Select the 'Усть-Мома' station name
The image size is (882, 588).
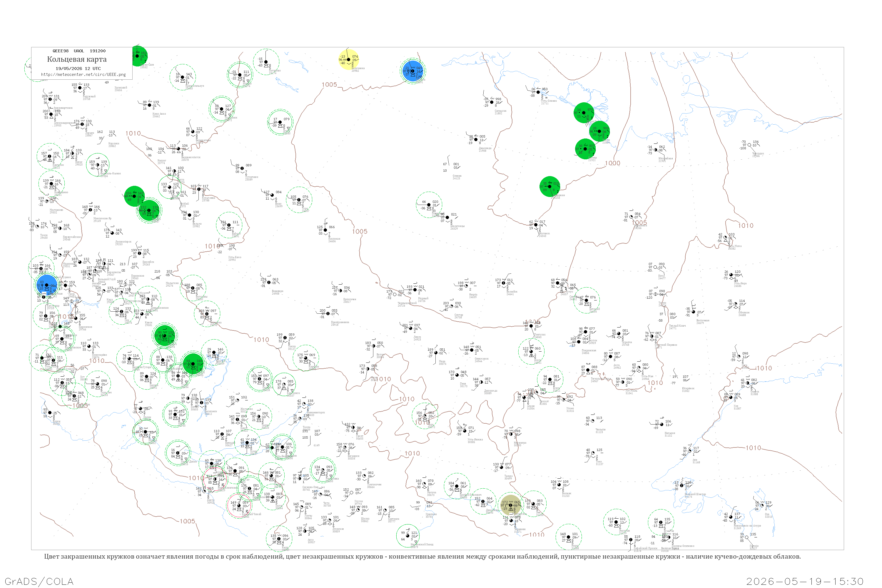[735, 246]
